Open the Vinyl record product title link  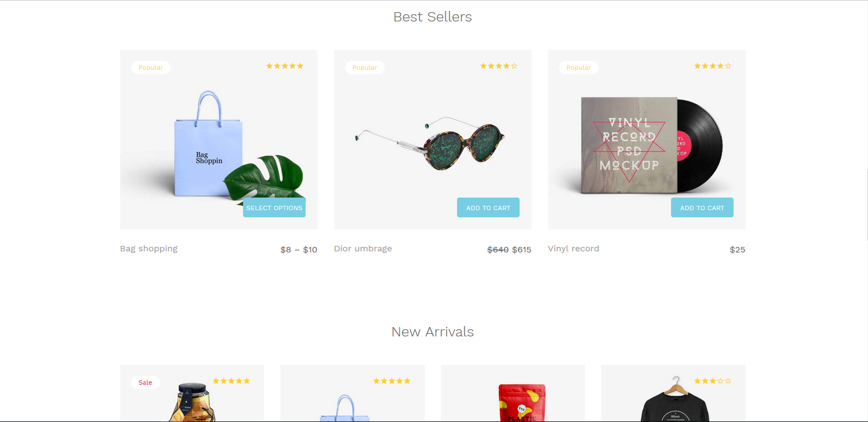[573, 249]
